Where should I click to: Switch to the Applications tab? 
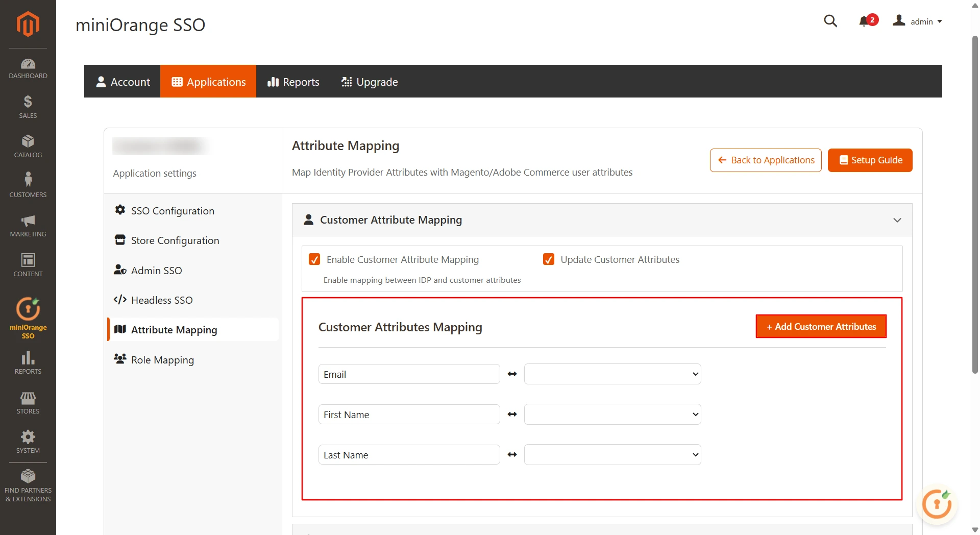[208, 82]
